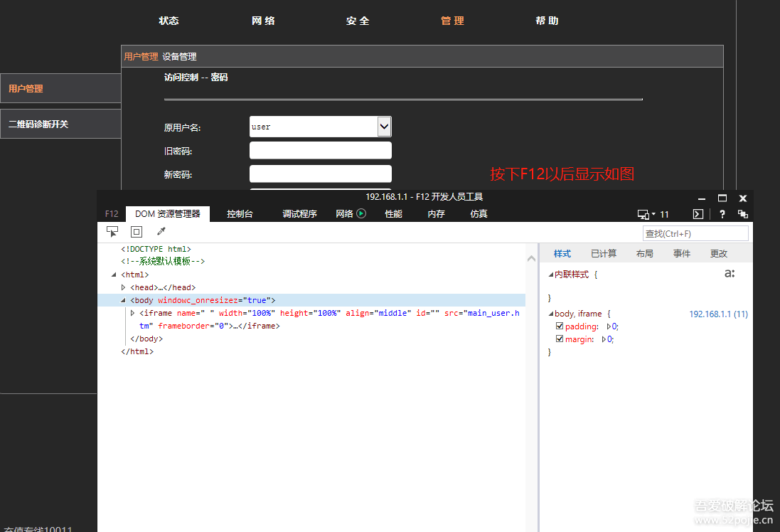Select the element picker tool in DOM toolbar

tap(112, 231)
